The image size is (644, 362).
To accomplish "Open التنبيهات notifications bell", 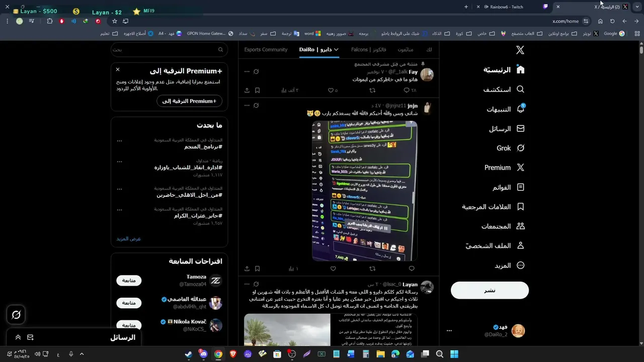I will point(506,109).
